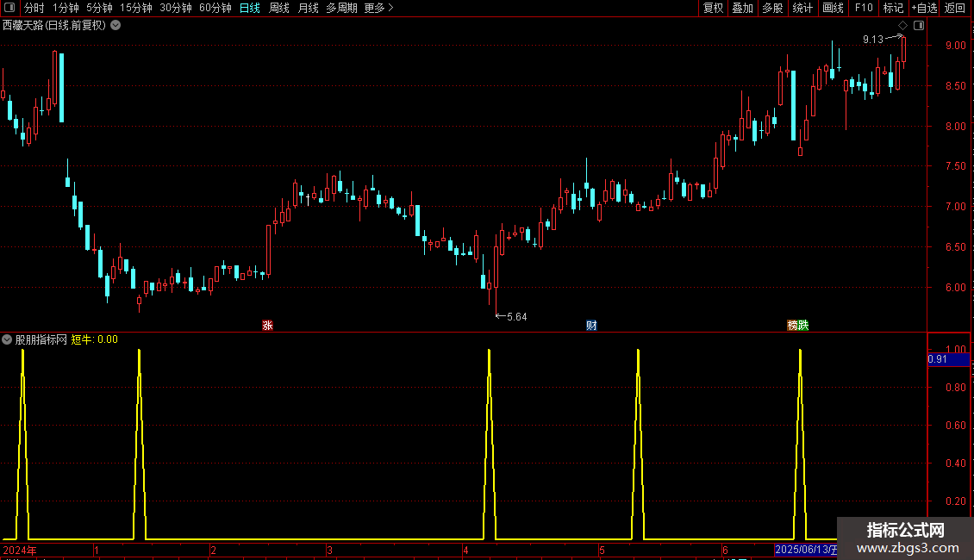
Task: Click the 5.64 low price label
Action: [x=517, y=317]
